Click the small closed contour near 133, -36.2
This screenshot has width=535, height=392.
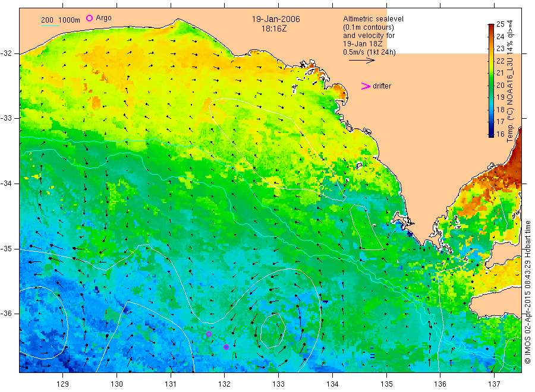tap(273, 331)
